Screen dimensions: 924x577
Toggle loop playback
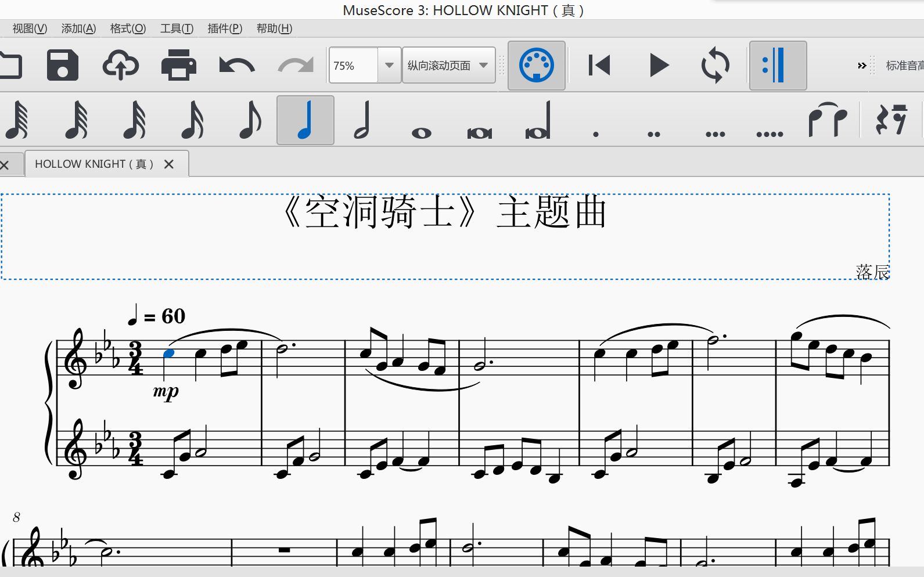click(716, 65)
